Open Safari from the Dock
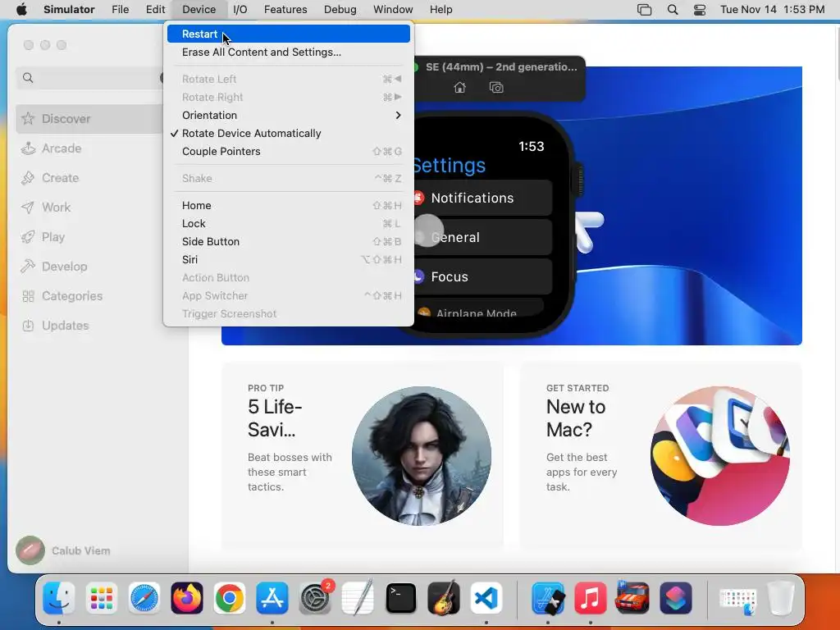The width and height of the screenshot is (840, 630). (144, 597)
